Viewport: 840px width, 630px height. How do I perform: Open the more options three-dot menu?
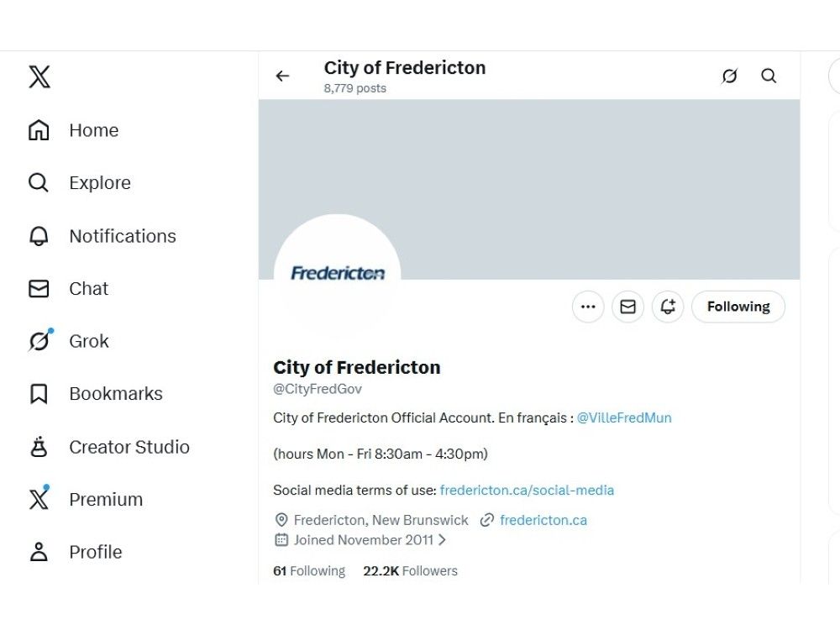[x=588, y=307]
